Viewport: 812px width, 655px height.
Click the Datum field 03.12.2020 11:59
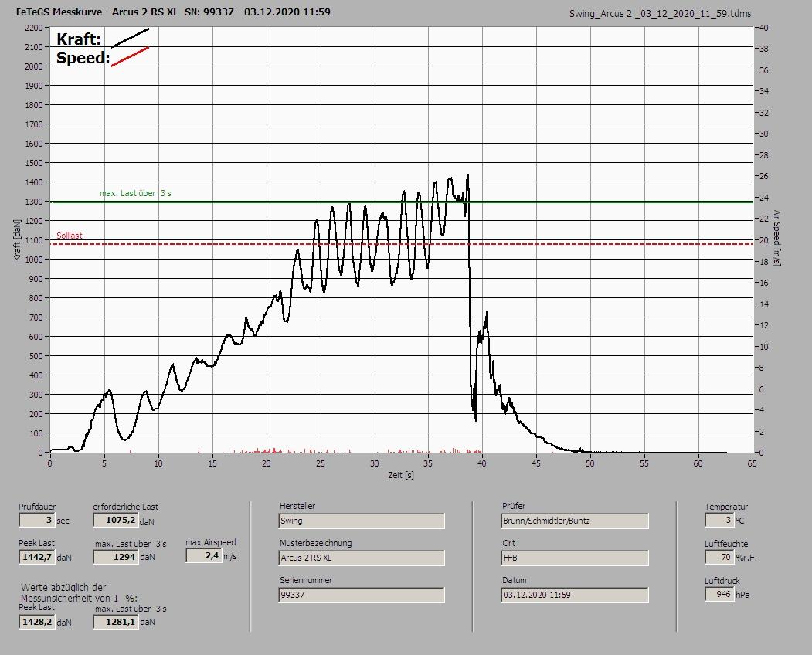point(575,595)
